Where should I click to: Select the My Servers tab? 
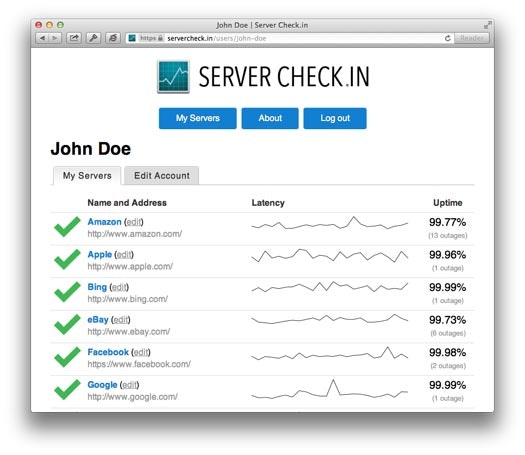pyautogui.click(x=87, y=175)
